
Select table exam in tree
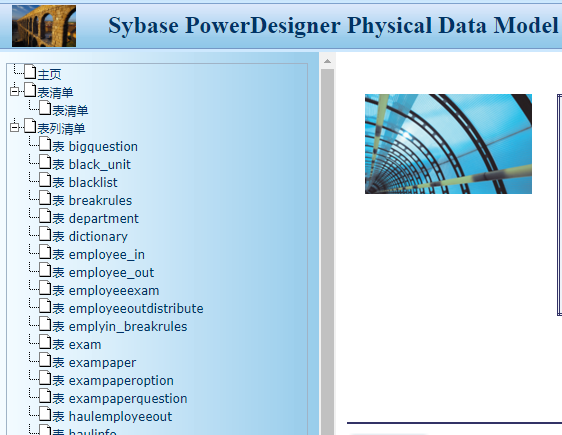pos(77,344)
